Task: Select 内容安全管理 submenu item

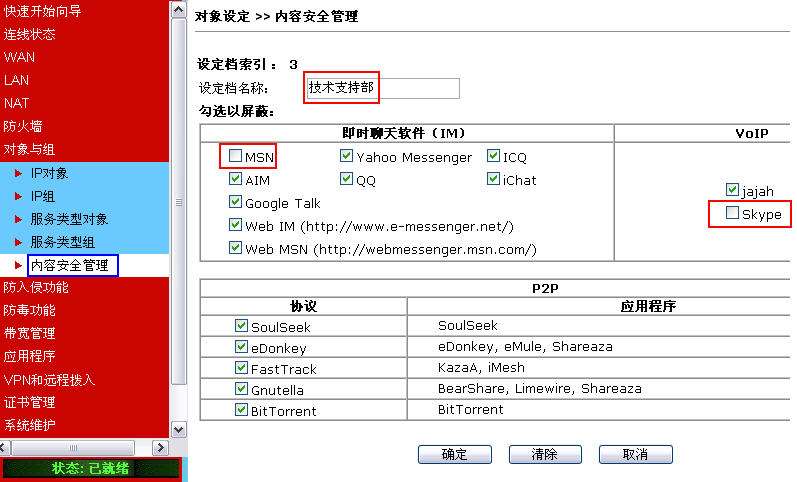Action: click(x=70, y=265)
